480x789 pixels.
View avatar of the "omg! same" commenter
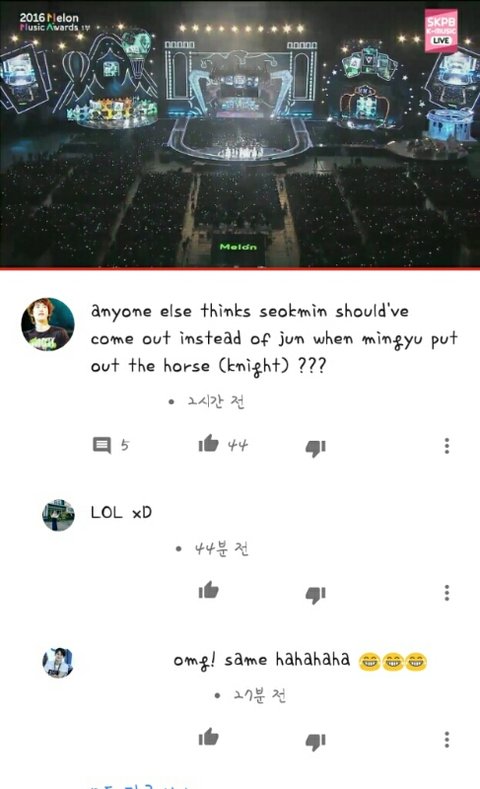[58, 662]
